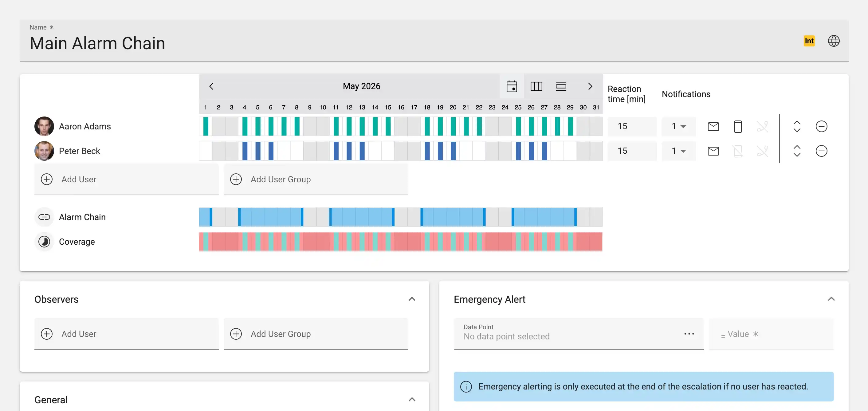The width and height of the screenshot is (868, 411).
Task: Click Add User Group in alarm chain
Action: click(x=315, y=179)
